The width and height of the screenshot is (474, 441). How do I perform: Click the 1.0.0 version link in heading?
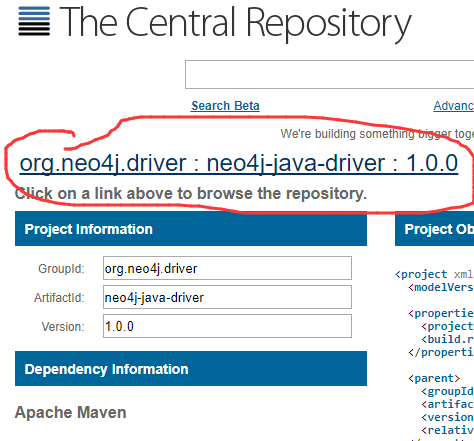pos(432,163)
